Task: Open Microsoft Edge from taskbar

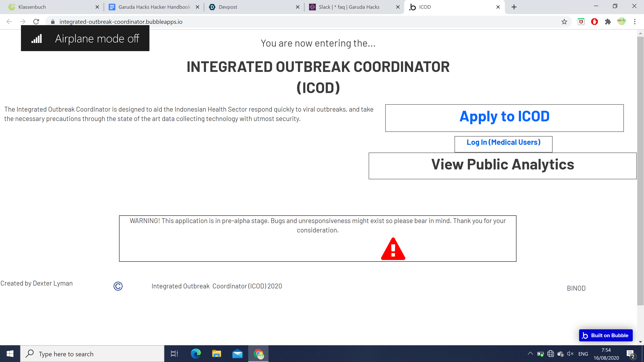Action: coord(196,354)
